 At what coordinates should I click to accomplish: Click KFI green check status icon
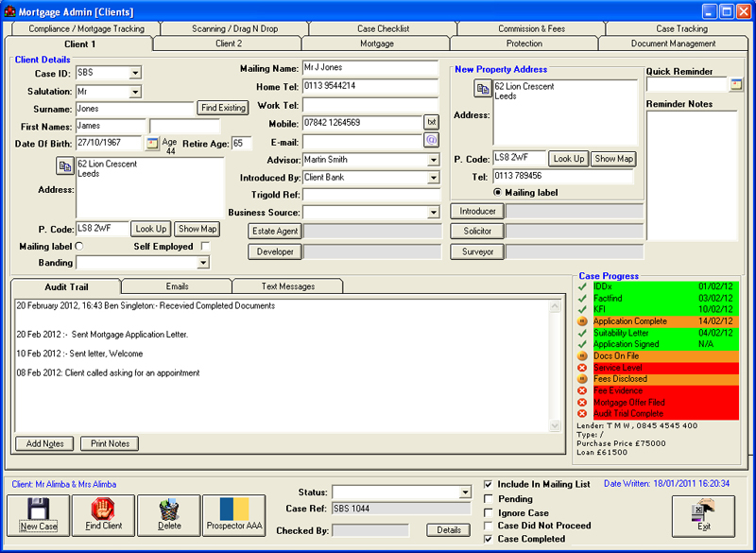[582, 309]
